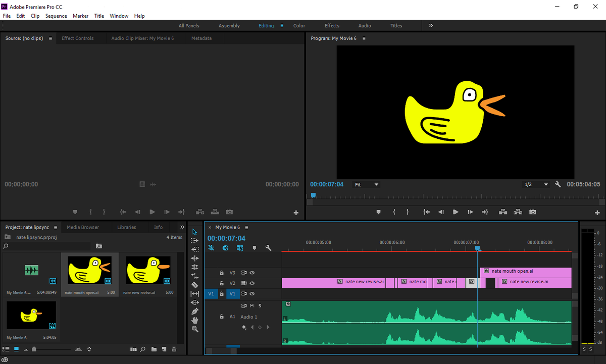Lock the A1 audio track
The width and height of the screenshot is (606, 364).
(x=221, y=317)
